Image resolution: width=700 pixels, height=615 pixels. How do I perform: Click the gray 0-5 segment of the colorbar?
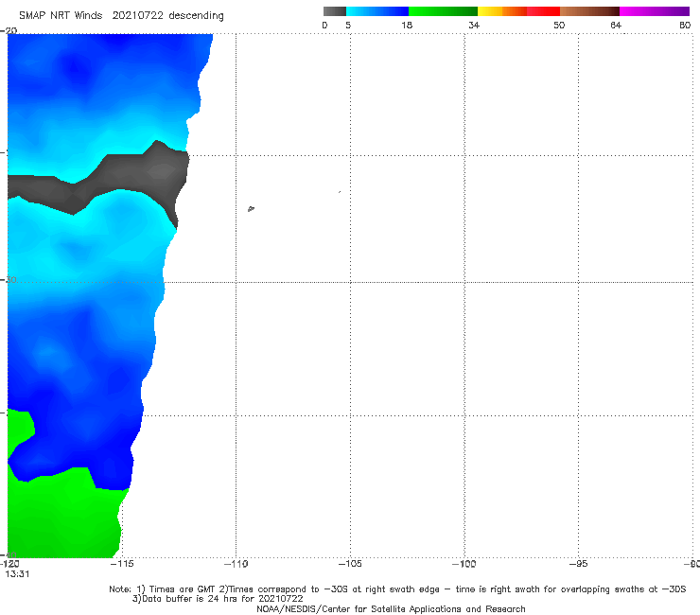(335, 11)
